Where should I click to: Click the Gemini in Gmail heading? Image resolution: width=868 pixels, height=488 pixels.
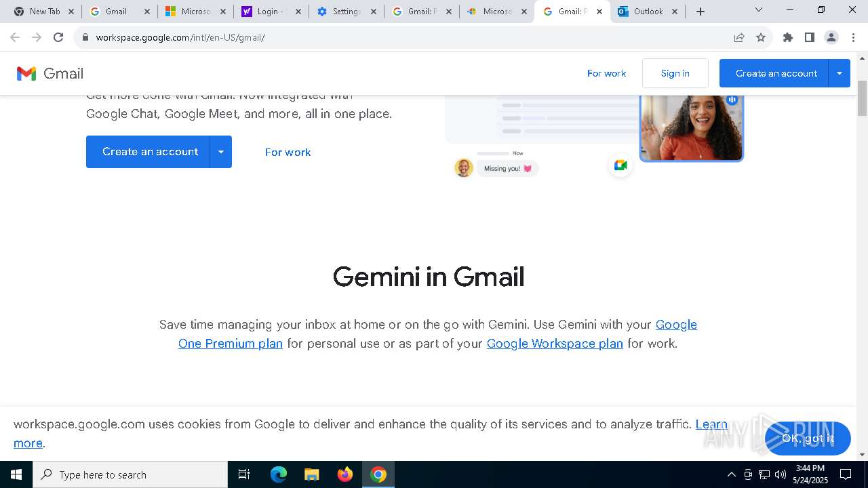coord(429,277)
